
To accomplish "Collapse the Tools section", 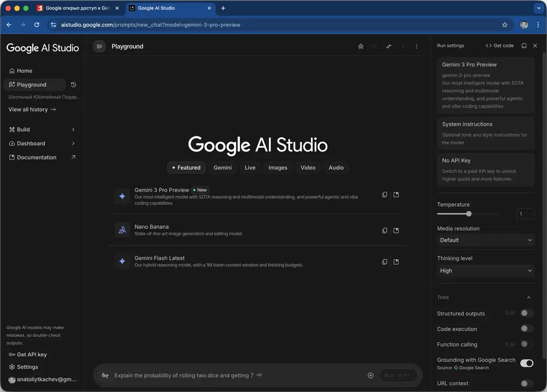I will pos(528,297).
